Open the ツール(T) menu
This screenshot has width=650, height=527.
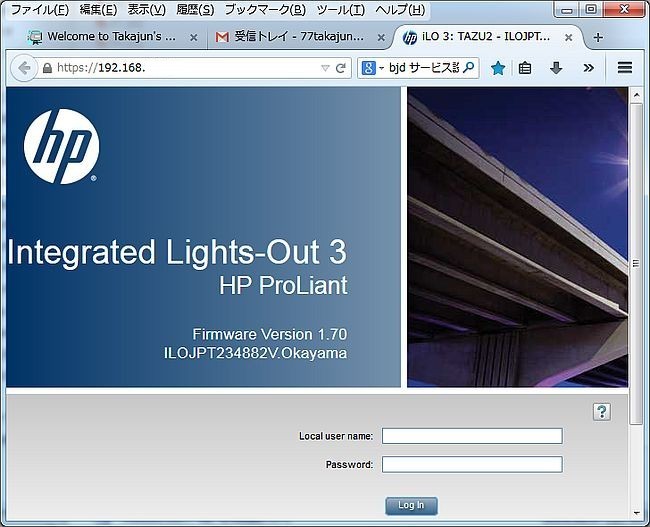[341, 10]
